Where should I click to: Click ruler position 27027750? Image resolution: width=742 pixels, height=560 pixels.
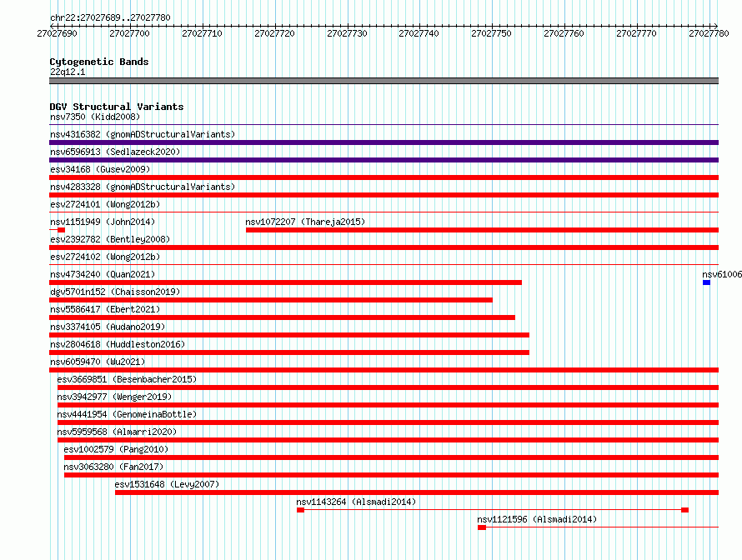tap(491, 33)
